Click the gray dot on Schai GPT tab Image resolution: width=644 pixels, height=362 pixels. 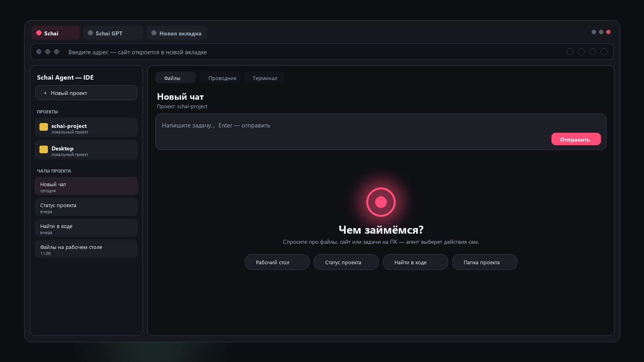coord(90,33)
